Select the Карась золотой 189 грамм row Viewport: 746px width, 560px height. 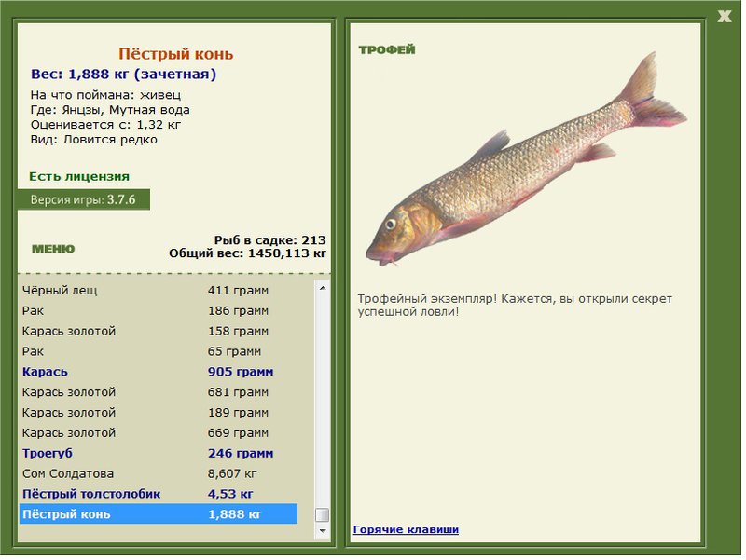click(x=159, y=413)
